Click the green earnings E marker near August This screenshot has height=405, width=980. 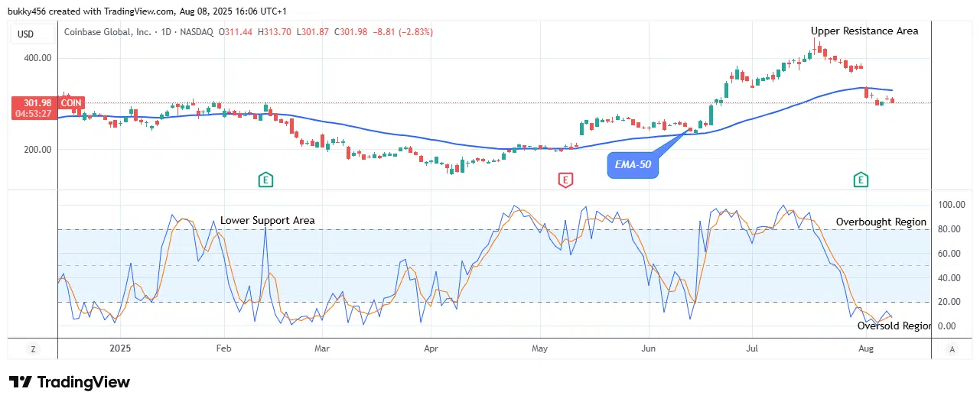pos(861,180)
